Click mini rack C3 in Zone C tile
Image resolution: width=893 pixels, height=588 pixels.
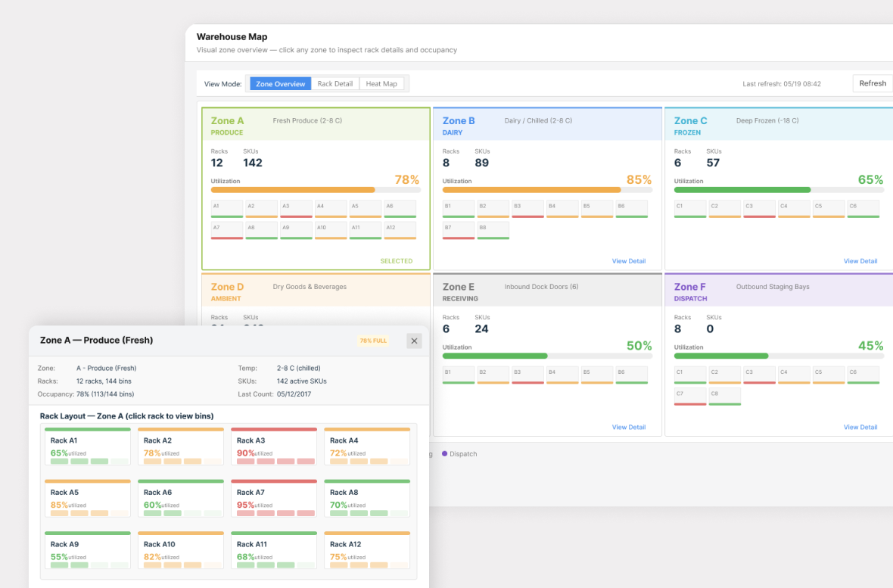point(759,209)
